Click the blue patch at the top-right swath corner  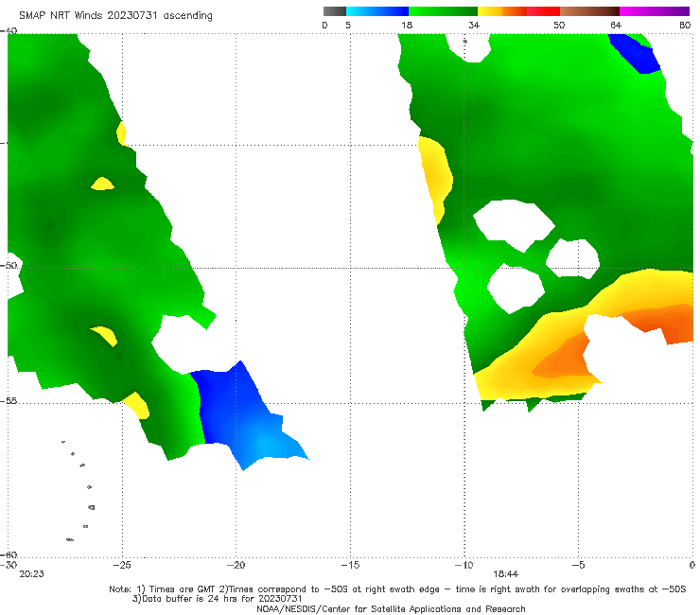[637, 53]
